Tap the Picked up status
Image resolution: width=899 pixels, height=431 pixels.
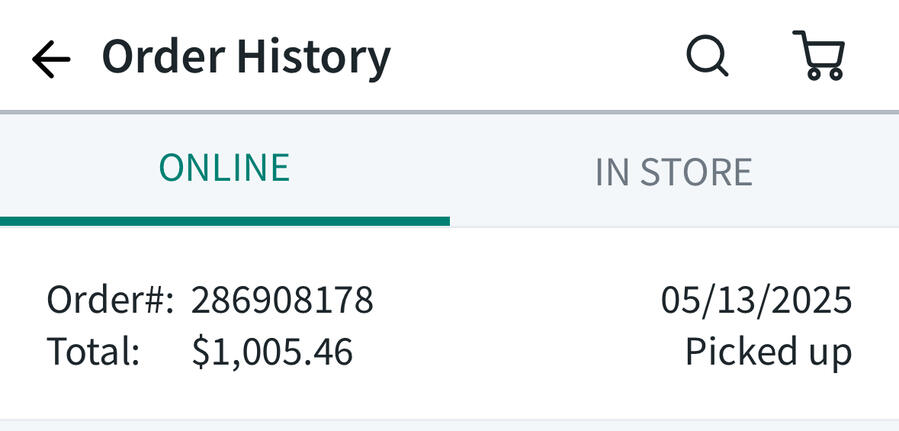[x=768, y=352]
